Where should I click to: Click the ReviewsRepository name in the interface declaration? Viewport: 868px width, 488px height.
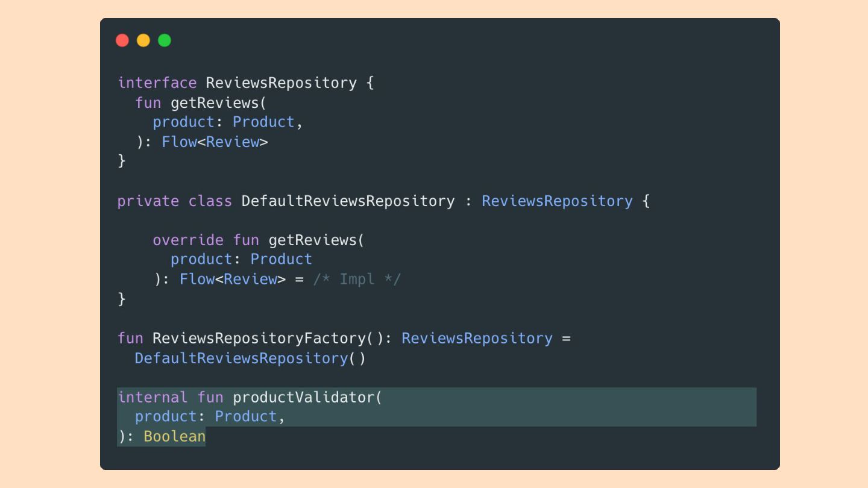(x=281, y=83)
